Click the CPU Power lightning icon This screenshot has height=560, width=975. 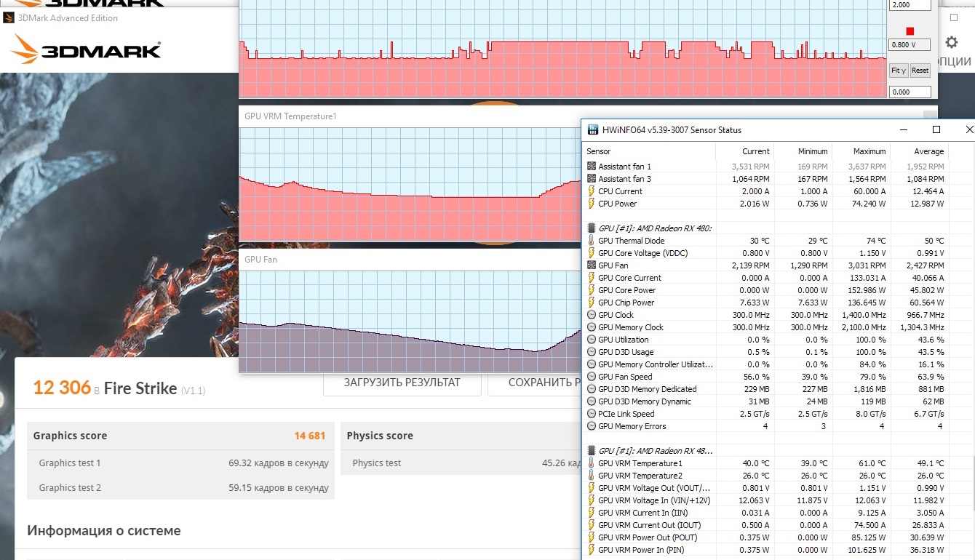(591, 204)
